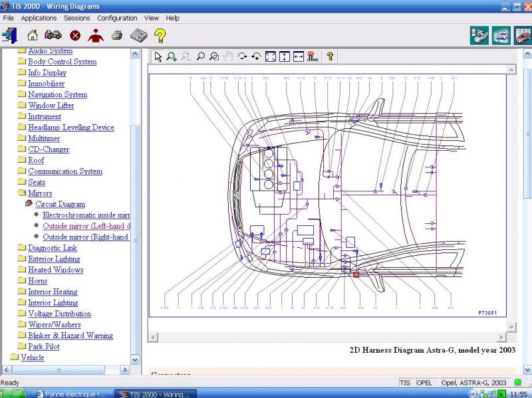The image size is (532, 398).
Task: Expand the Diagnostic Link folder
Action: (22, 247)
